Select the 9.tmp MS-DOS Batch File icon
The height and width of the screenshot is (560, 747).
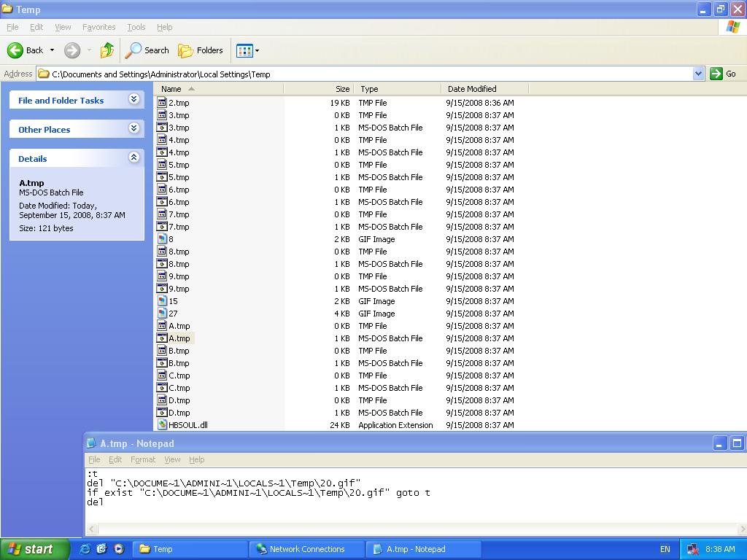click(x=162, y=288)
